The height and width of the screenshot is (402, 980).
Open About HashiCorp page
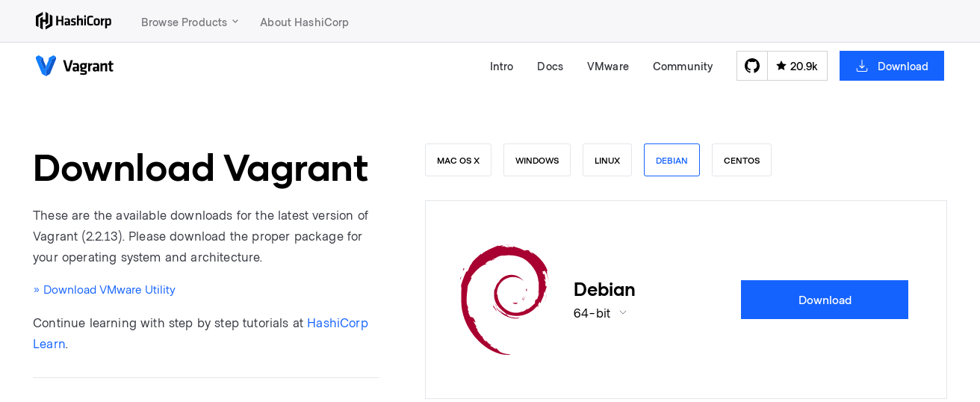(x=304, y=22)
